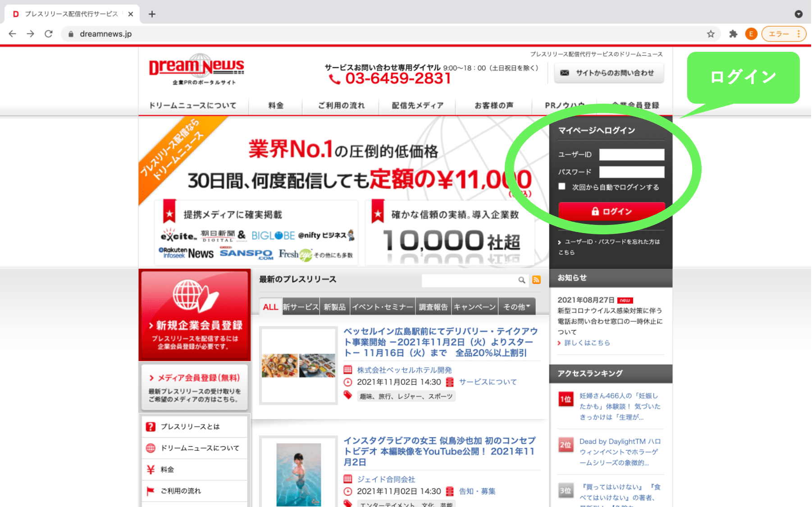The image size is (812, 507).
Task: Expand the その他 category dropdown
Action: tap(516, 307)
